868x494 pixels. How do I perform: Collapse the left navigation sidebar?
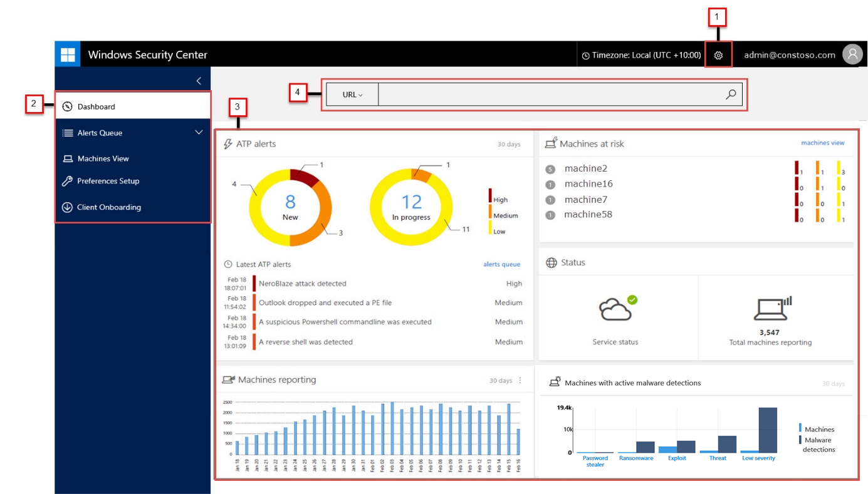[x=199, y=81]
